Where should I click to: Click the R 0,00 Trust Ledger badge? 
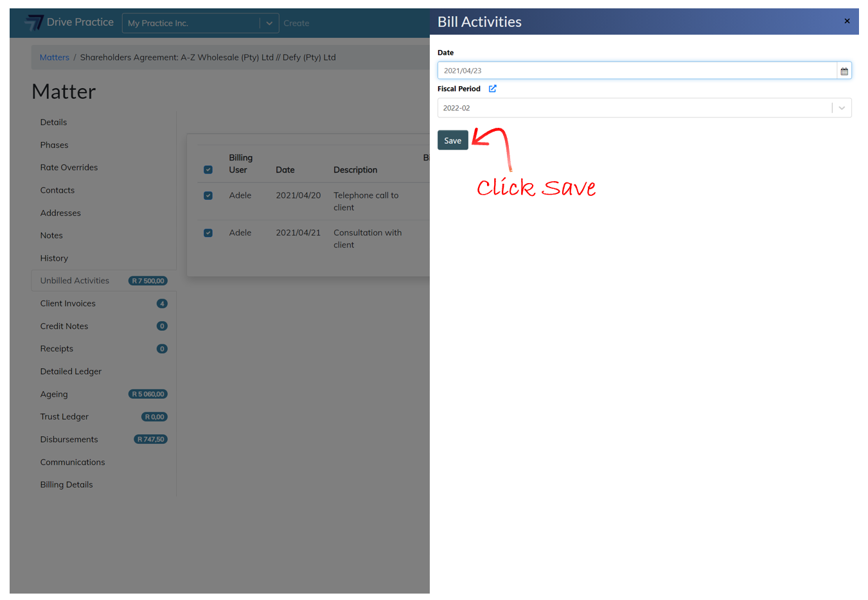(x=154, y=416)
